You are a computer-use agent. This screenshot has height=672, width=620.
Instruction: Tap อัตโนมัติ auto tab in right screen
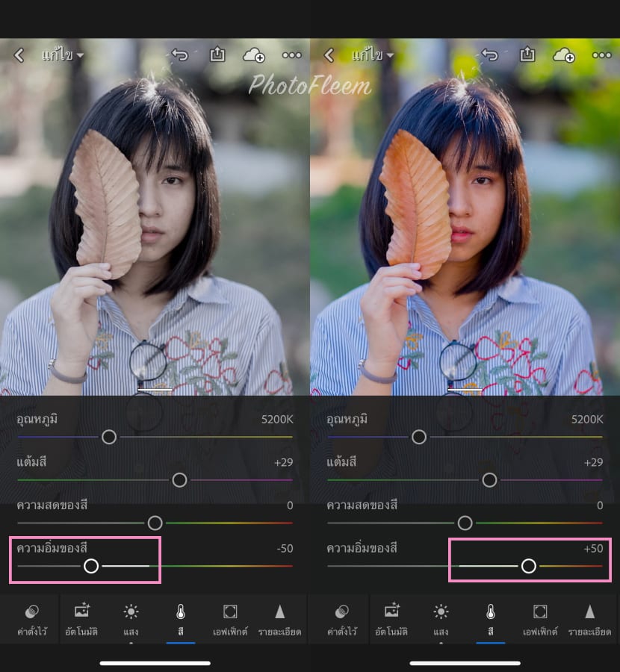tap(391, 620)
